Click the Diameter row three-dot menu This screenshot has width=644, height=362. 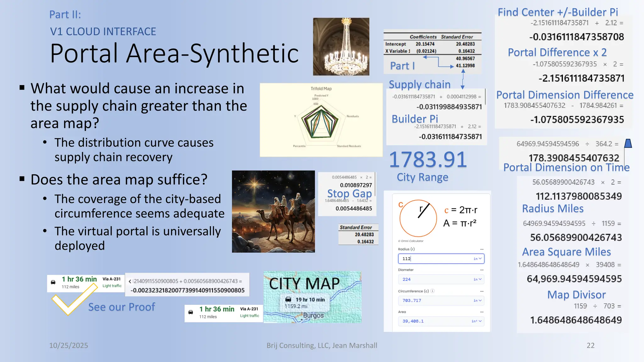[482, 270]
